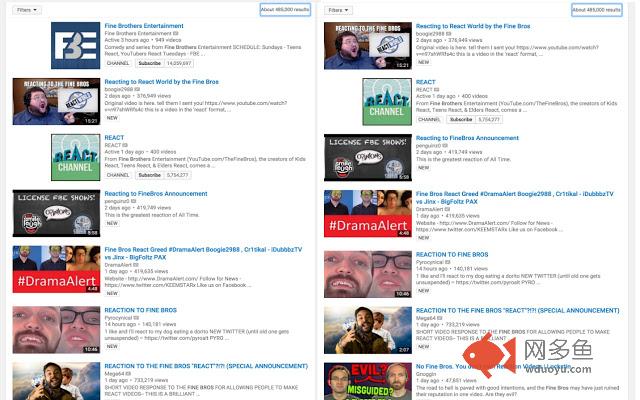Click the 5,754,277 subscriber count, right pane
This screenshot has height=400, width=640.
click(x=489, y=120)
